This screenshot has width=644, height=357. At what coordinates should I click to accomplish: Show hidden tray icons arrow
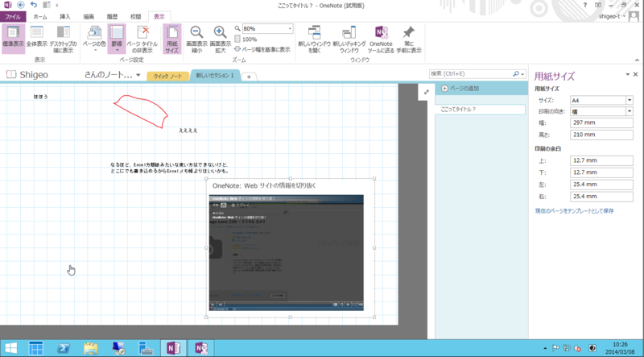tap(545, 349)
